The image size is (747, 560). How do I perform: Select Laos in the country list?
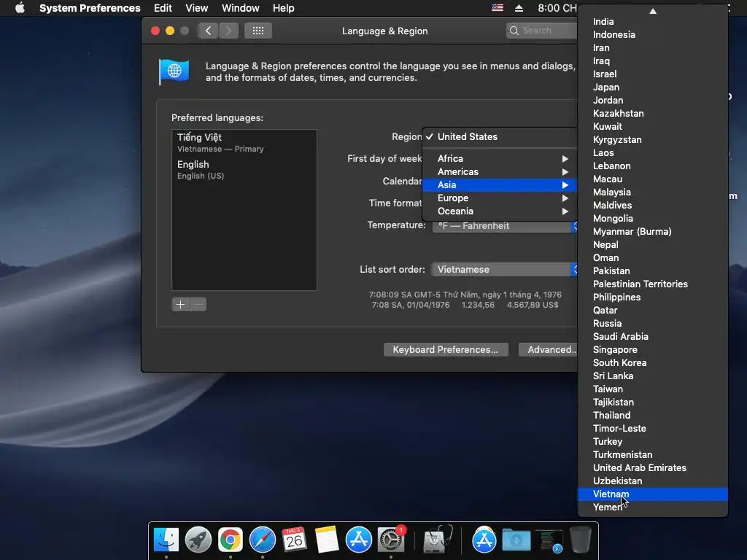point(653,153)
